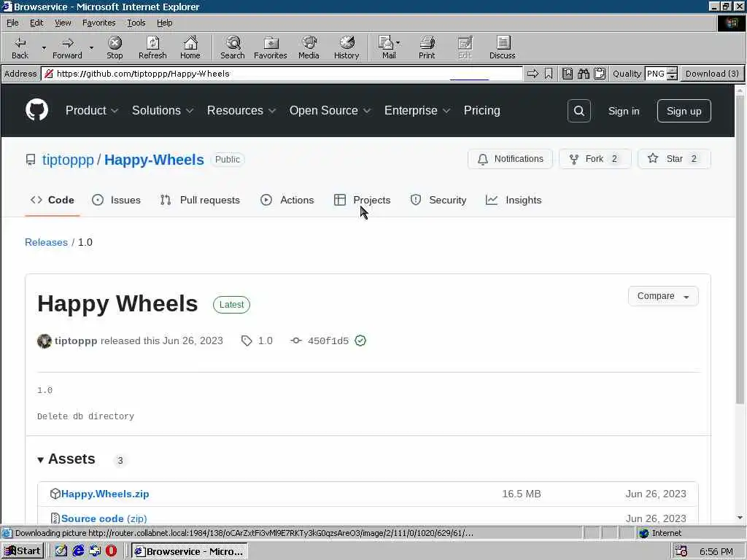This screenshot has height=560, width=747.
Task: Open the File menu
Action: click(12, 23)
